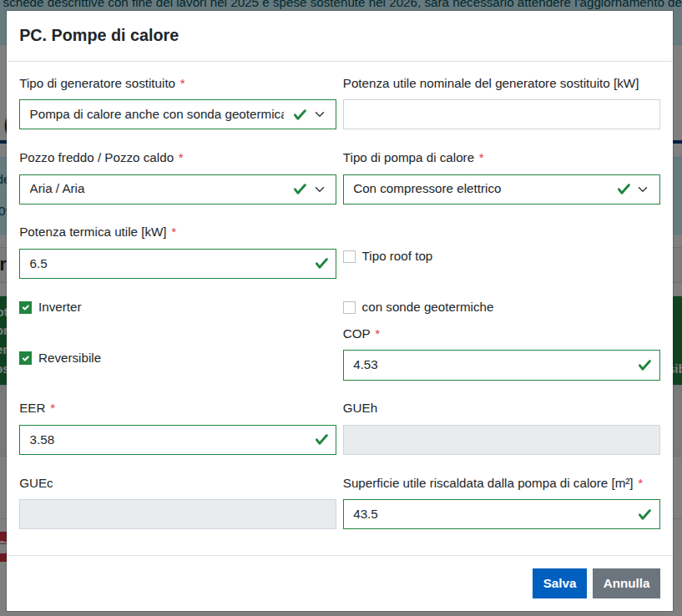Click green checkmark in COP field
The width and height of the screenshot is (682, 616).
click(x=644, y=365)
